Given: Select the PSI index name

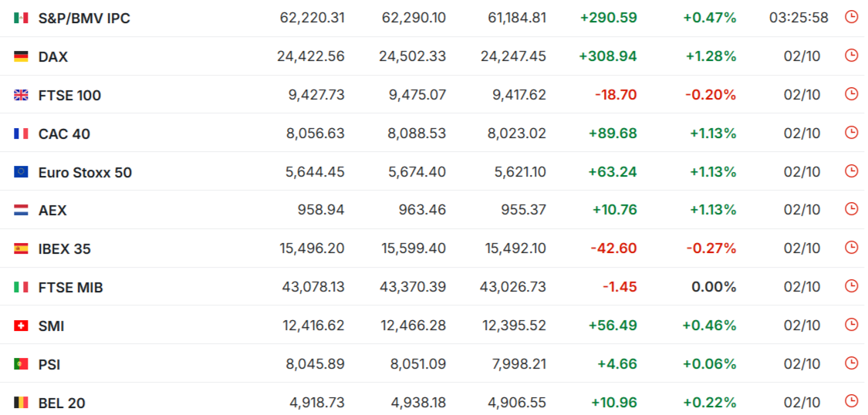Looking at the screenshot, I should tap(49, 364).
